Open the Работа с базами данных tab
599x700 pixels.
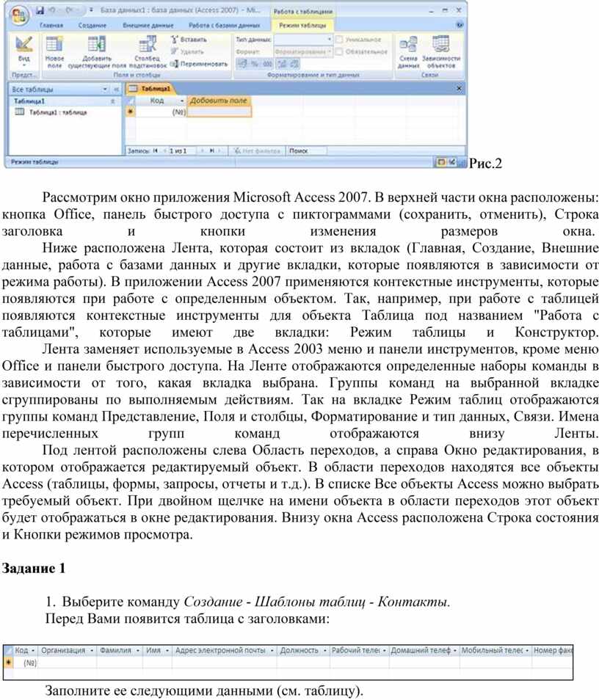224,26
